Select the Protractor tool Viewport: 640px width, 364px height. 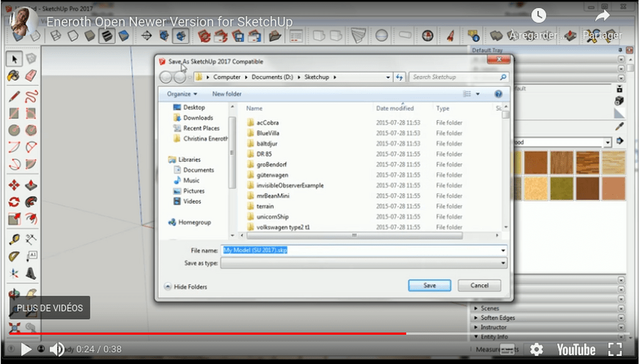14,257
